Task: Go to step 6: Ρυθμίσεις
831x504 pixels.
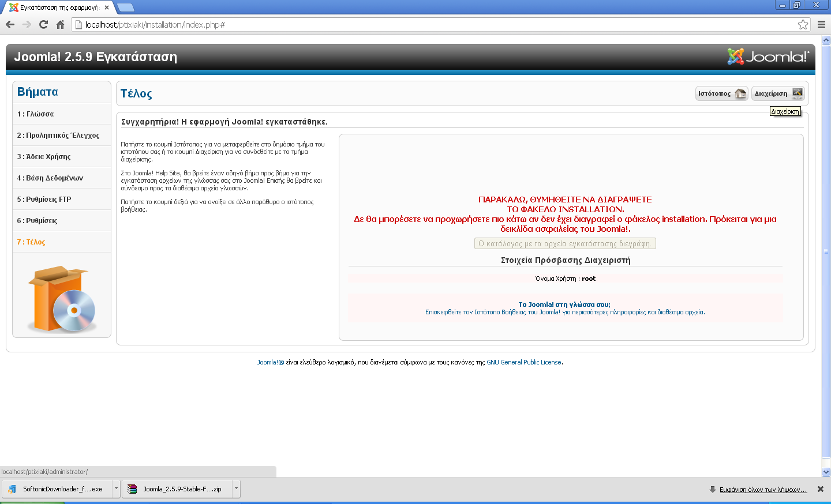Action: [62, 221]
